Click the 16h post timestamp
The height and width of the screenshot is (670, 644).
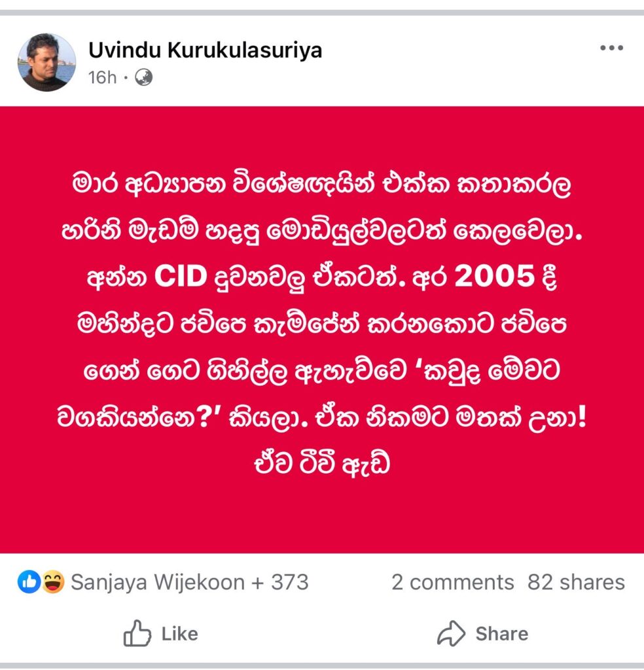102,78
